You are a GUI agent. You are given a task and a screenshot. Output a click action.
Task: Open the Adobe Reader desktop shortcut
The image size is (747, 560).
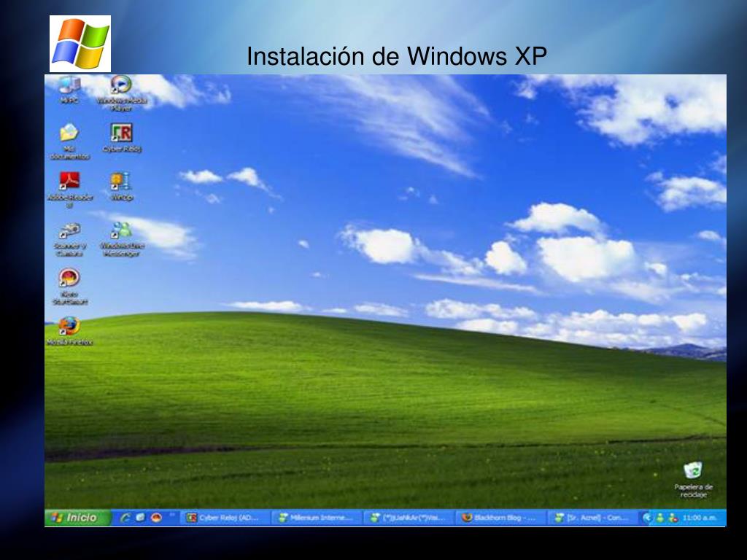[69, 190]
